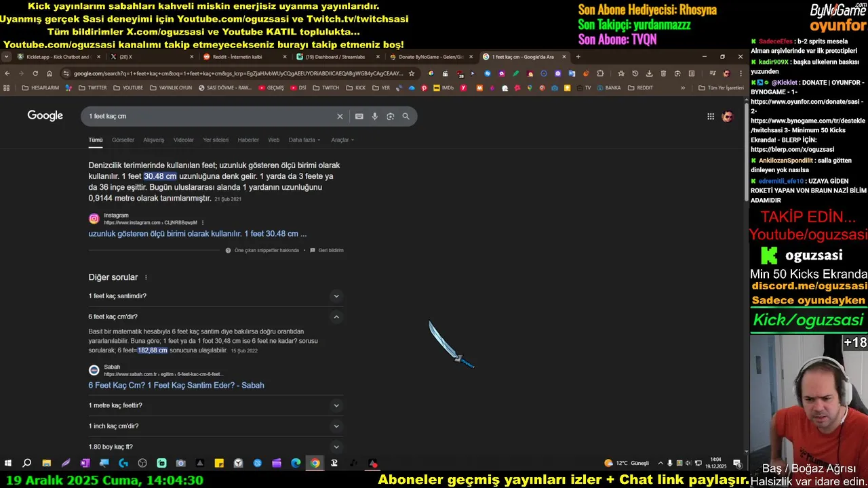868x488 pixels.
Task: Open the 'Daha fazla' dropdown
Action: (x=304, y=140)
